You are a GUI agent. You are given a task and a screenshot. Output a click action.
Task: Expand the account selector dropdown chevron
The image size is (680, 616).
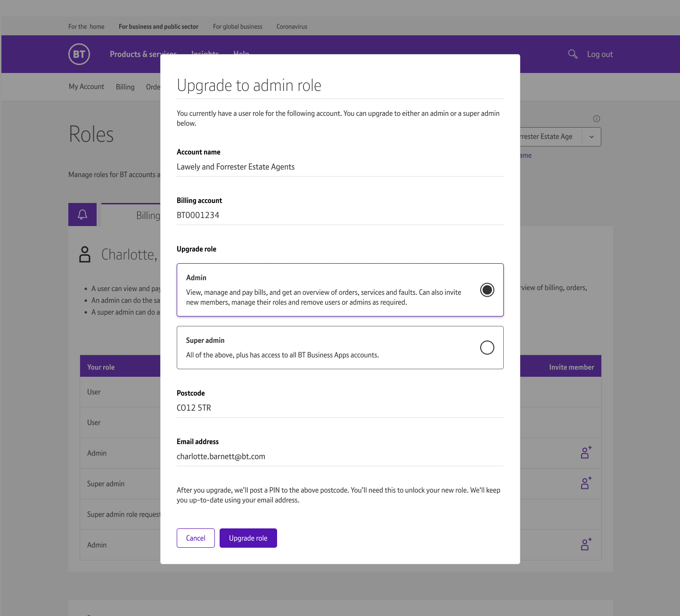point(591,137)
